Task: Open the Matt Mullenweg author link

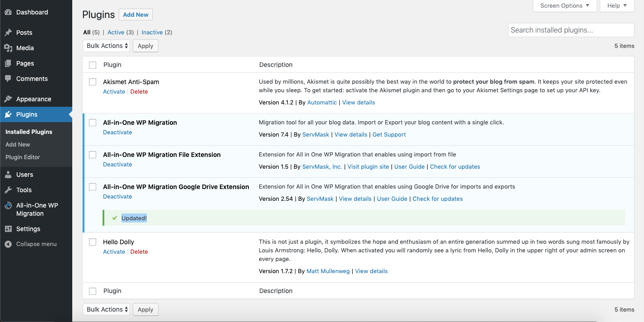Action: tap(328, 271)
